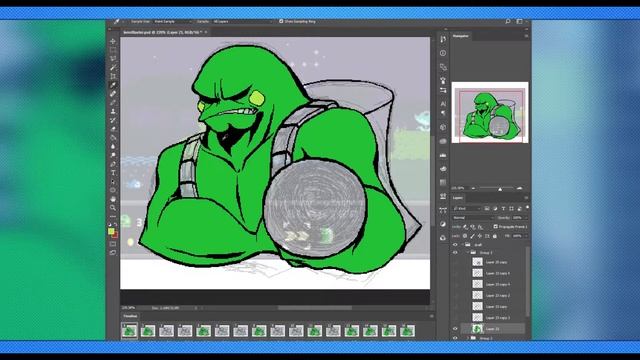640x360 pixels.
Task: Hide the draft group layer
Action: click(x=455, y=245)
